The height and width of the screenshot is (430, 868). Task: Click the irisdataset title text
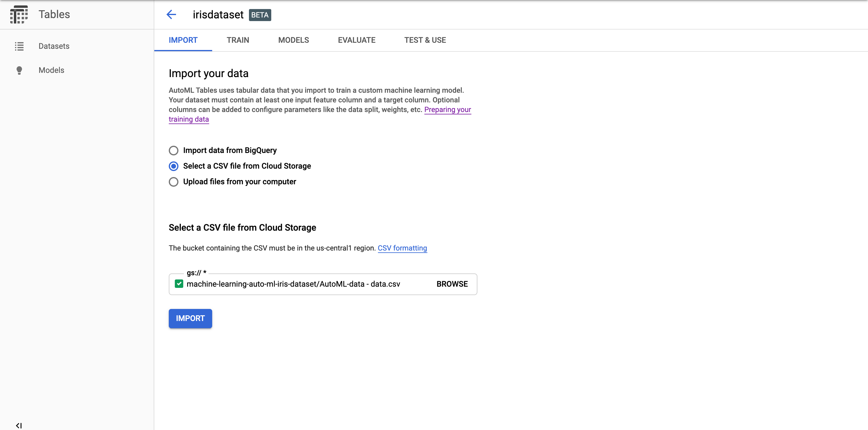[x=218, y=14]
